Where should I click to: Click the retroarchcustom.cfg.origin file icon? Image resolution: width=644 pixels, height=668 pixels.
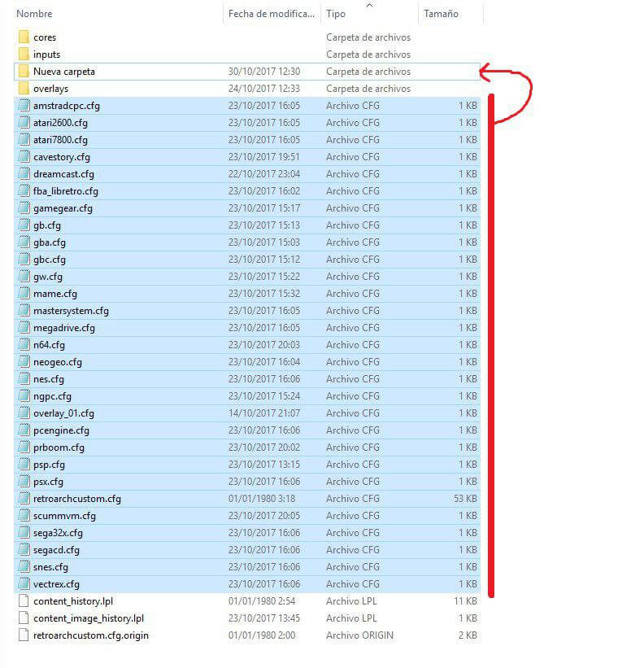(24, 635)
